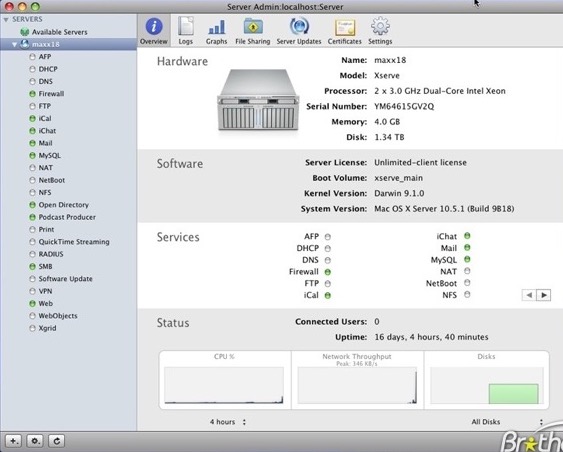Screen dimensions: 563x452
Task: Click serial number YM64615GV2Q
Action: (x=404, y=106)
